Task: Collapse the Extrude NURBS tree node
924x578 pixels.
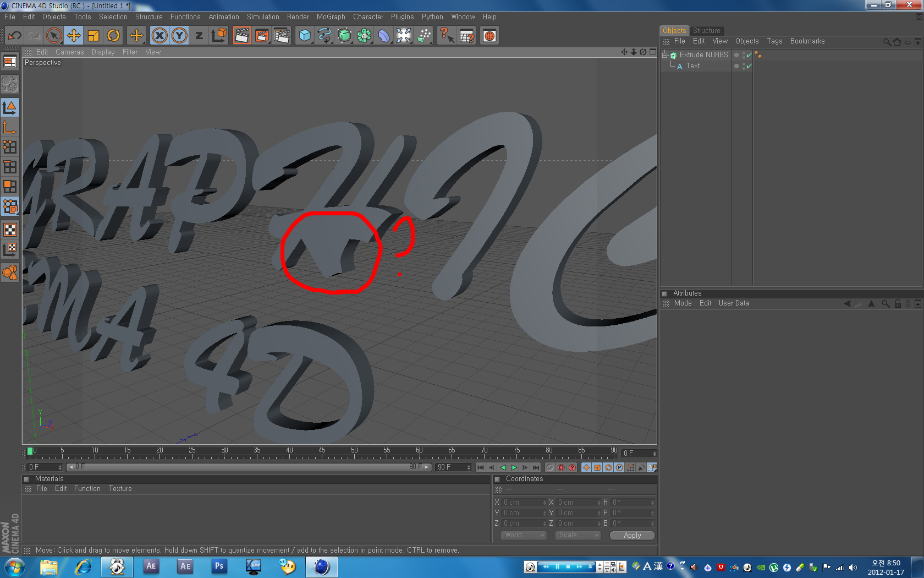Action: [665, 55]
